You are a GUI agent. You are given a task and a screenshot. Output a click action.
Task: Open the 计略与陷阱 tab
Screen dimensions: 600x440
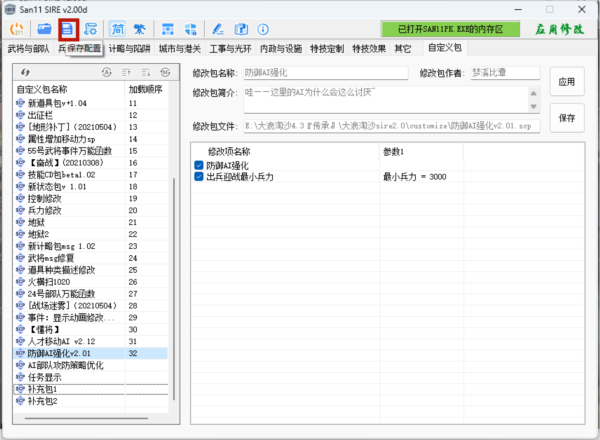click(130, 49)
